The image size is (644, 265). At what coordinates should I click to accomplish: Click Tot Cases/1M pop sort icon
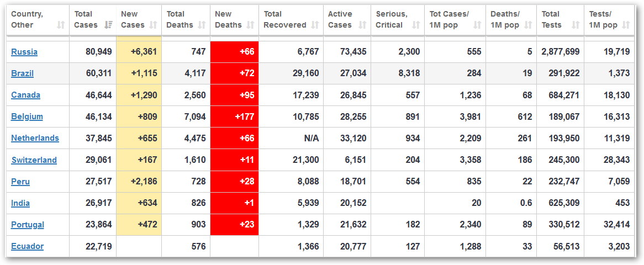pos(478,25)
